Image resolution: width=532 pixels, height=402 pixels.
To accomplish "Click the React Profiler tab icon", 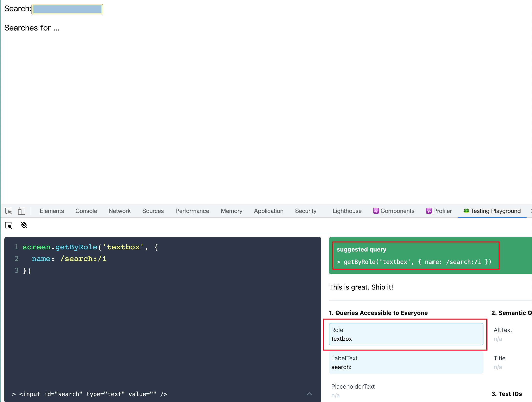I will 429,211.
